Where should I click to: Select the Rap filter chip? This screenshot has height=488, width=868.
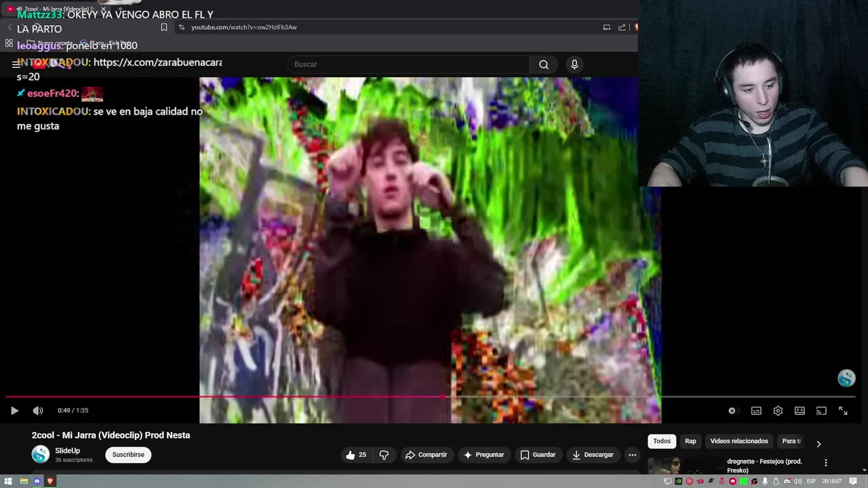coord(690,441)
